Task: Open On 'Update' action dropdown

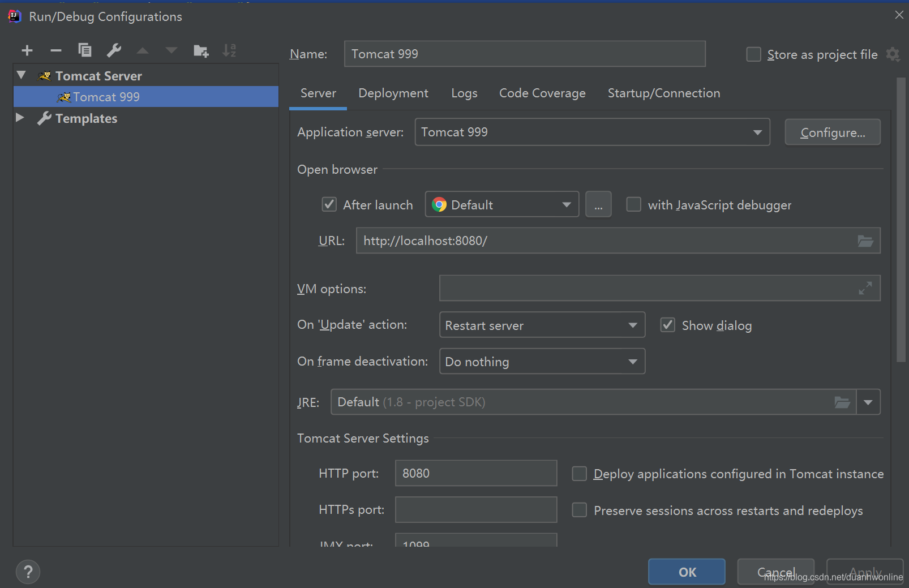Action: tap(542, 325)
